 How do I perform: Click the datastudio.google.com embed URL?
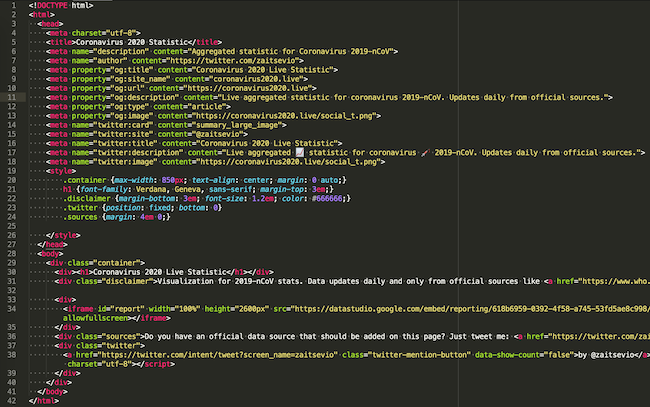click(x=470, y=309)
